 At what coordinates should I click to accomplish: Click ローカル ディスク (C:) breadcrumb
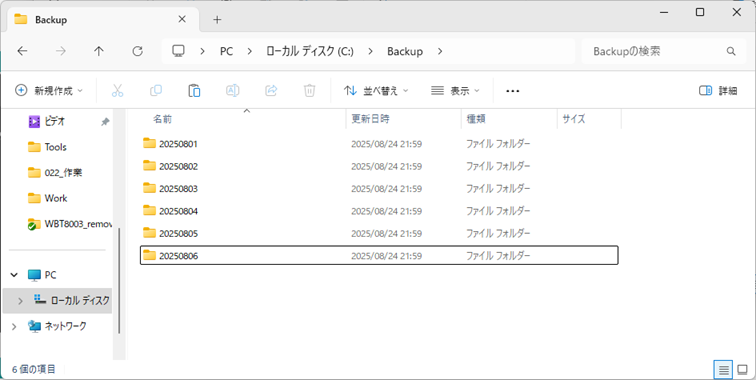[310, 51]
